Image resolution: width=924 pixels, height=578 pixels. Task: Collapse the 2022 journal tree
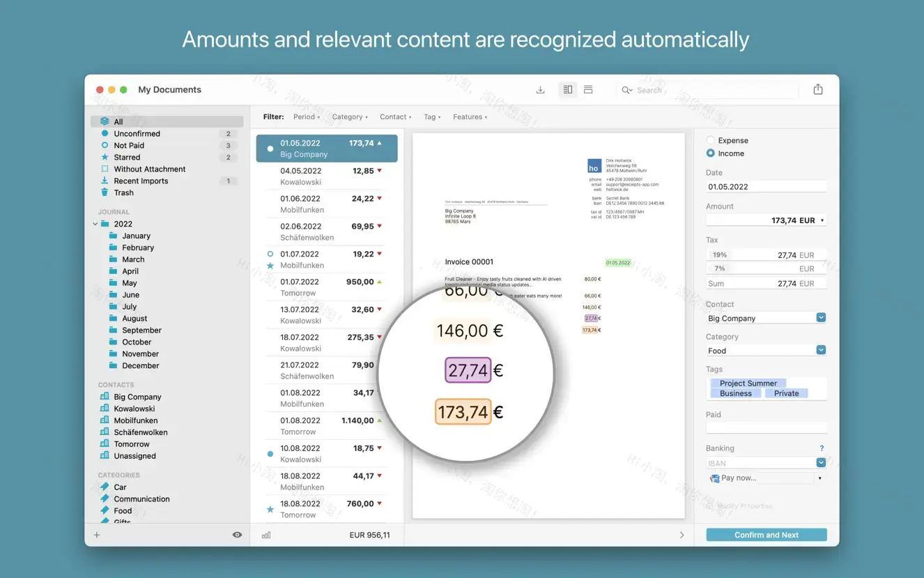95,224
